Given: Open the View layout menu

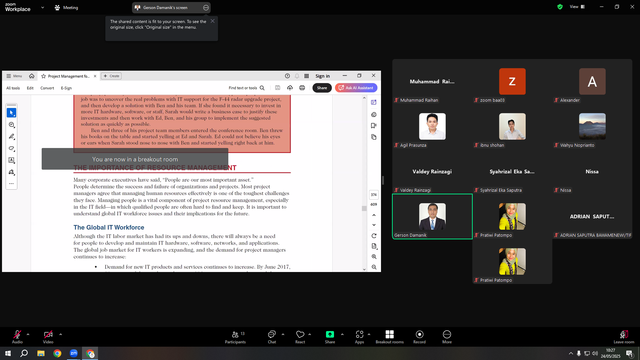Looking at the screenshot, I should (x=577, y=7).
